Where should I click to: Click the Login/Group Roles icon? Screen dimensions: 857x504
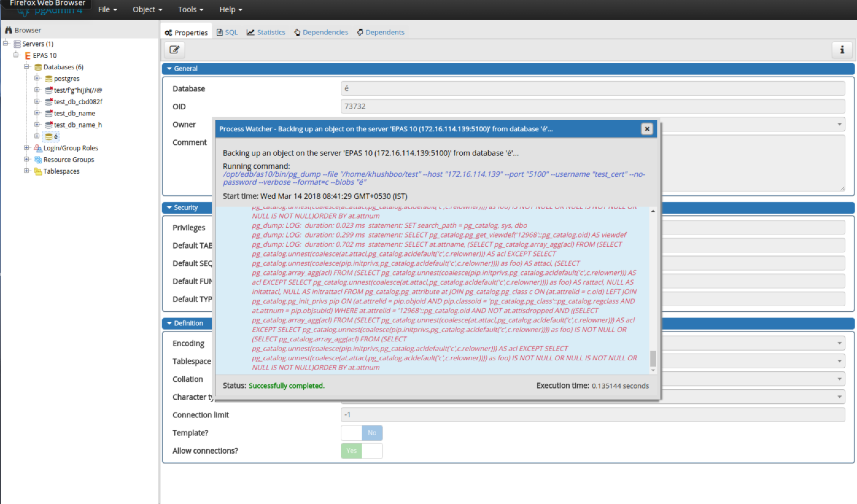[38, 148]
